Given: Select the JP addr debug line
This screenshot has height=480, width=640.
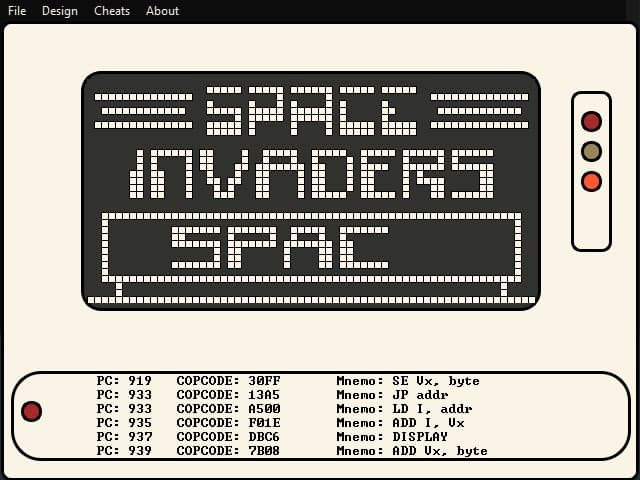Looking at the screenshot, I should (x=376, y=395).
